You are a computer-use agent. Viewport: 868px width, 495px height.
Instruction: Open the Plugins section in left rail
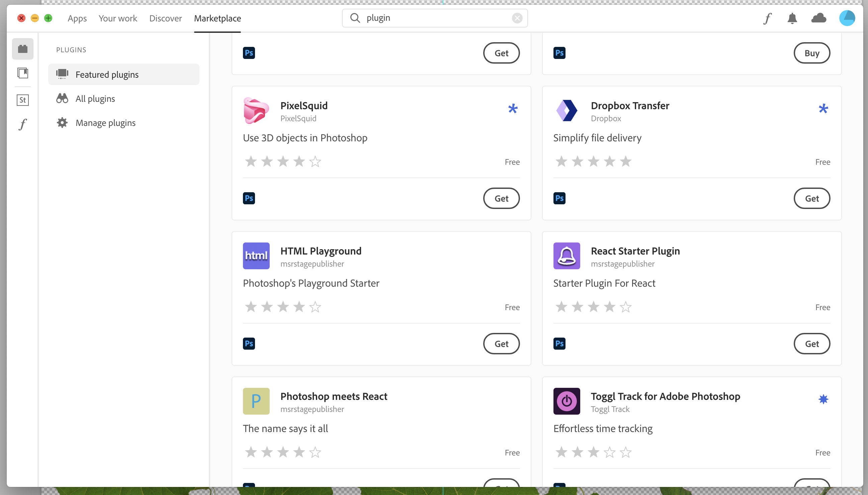click(23, 49)
